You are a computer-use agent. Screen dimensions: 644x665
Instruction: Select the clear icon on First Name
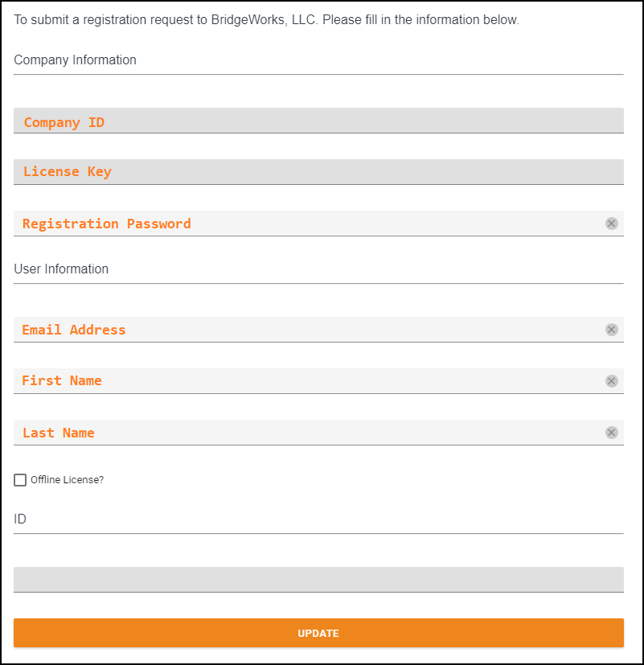tap(611, 381)
